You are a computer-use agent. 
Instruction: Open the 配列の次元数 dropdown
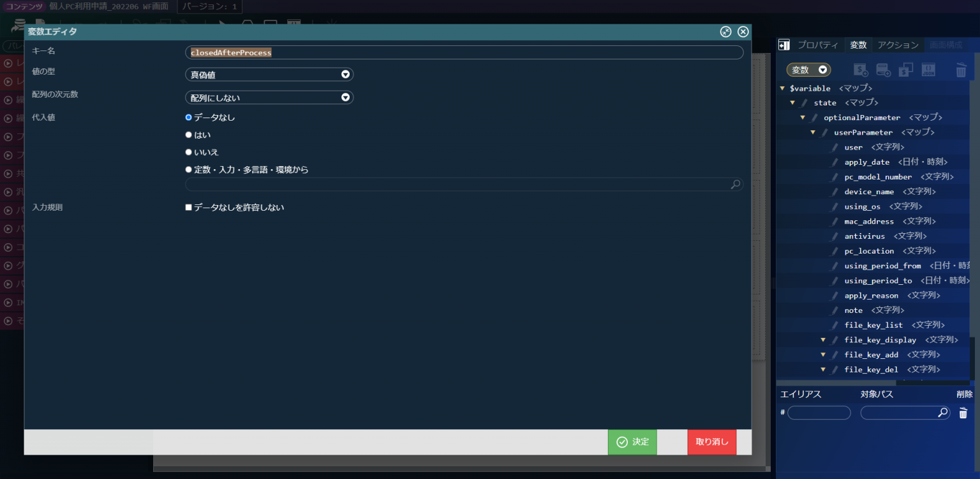269,98
